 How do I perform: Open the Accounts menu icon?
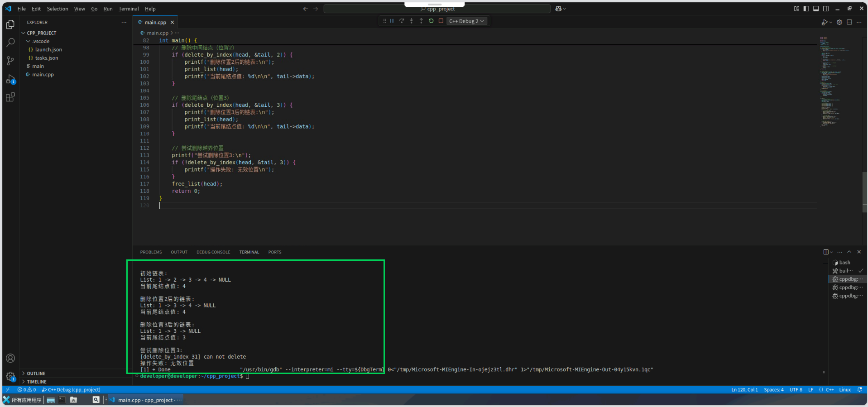(x=10, y=358)
